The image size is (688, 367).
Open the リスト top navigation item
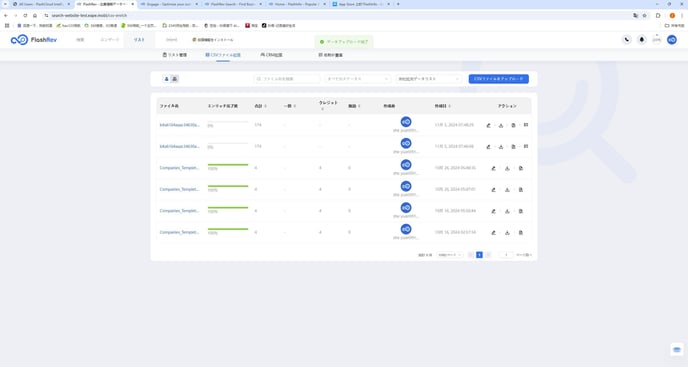click(x=139, y=40)
